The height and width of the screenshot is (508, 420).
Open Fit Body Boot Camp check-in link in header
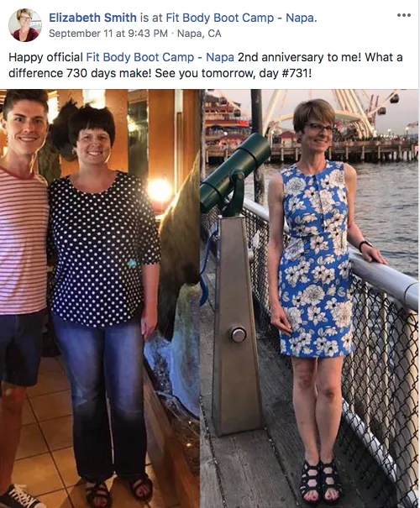pyautogui.click(x=239, y=18)
